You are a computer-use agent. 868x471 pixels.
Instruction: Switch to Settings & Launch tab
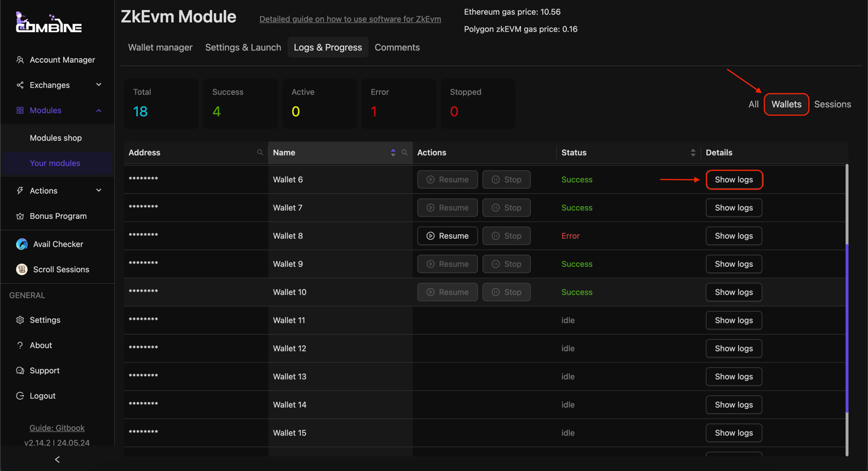click(x=243, y=47)
